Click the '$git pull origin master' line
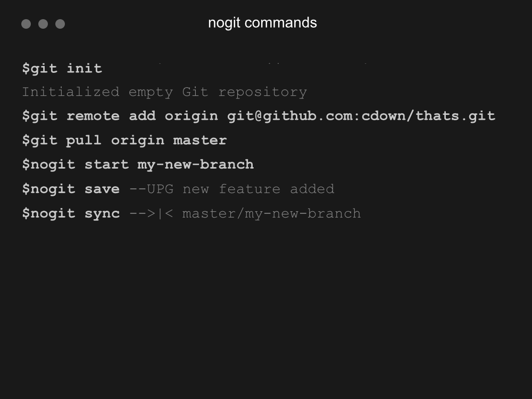Screen dimensions: 532x399 124,140
